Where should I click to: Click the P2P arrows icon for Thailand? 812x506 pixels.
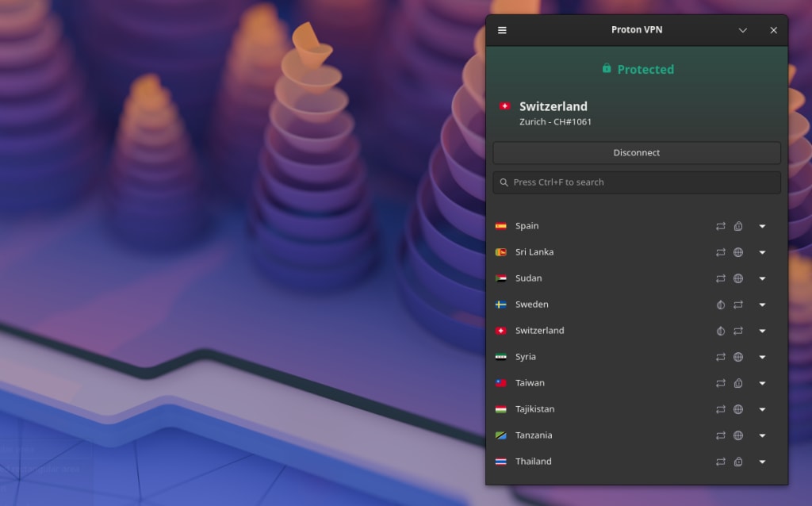720,462
